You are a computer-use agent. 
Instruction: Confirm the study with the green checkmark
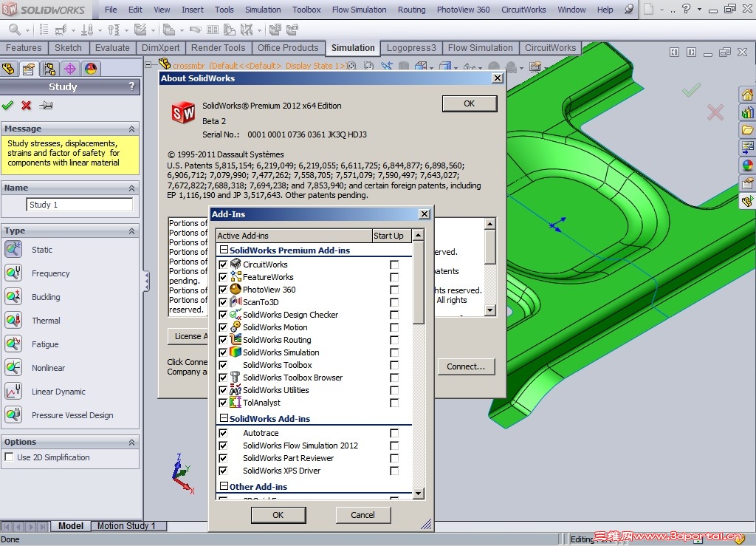tap(8, 106)
